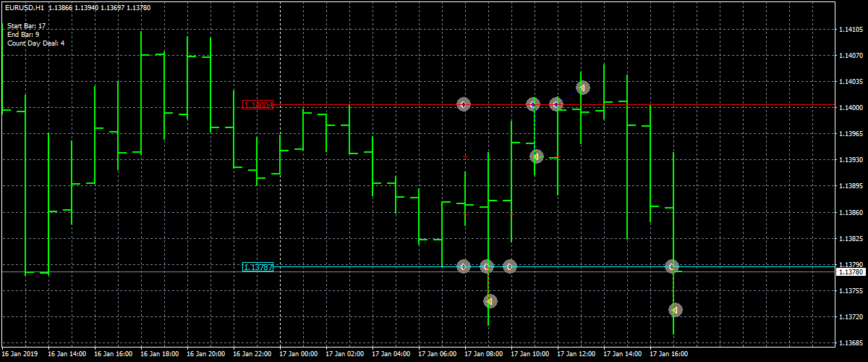
Task: Click the '17 Jan 16:00' time axis label
Action: click(669, 355)
